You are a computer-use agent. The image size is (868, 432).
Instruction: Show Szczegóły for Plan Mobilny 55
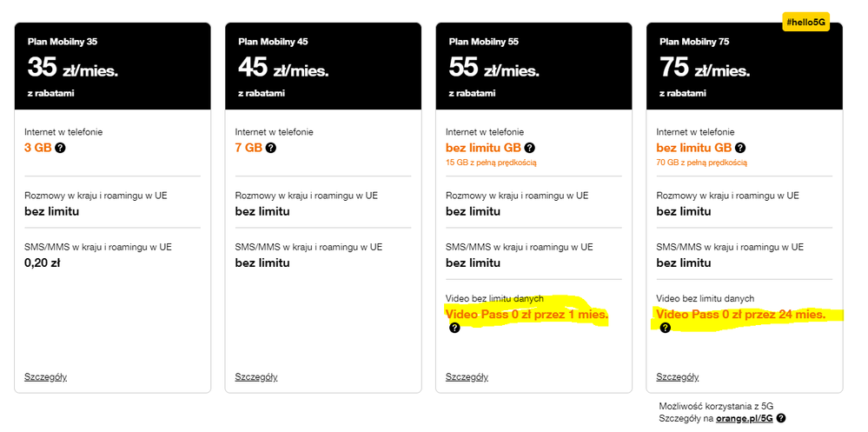pos(467,376)
